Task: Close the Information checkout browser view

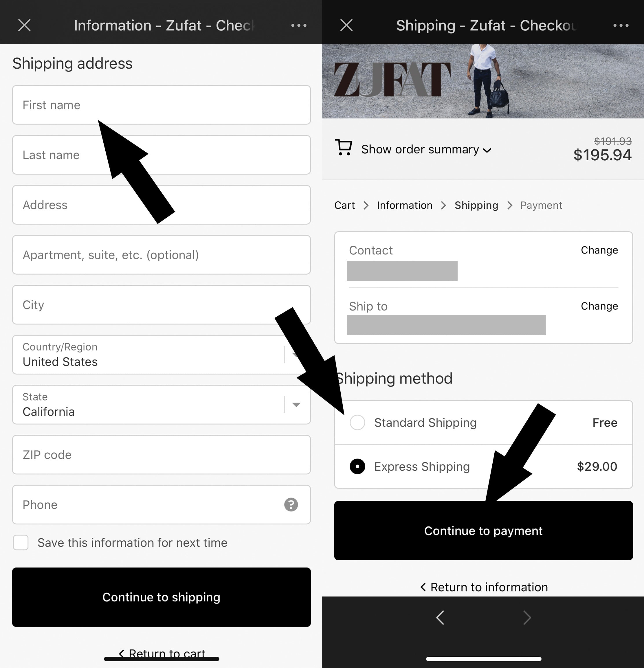Action: (x=24, y=25)
